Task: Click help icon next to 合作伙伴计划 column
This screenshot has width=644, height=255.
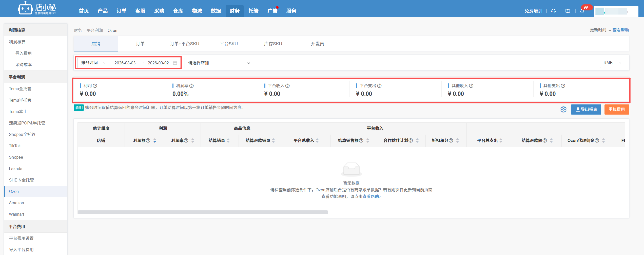Action: pyautogui.click(x=411, y=140)
